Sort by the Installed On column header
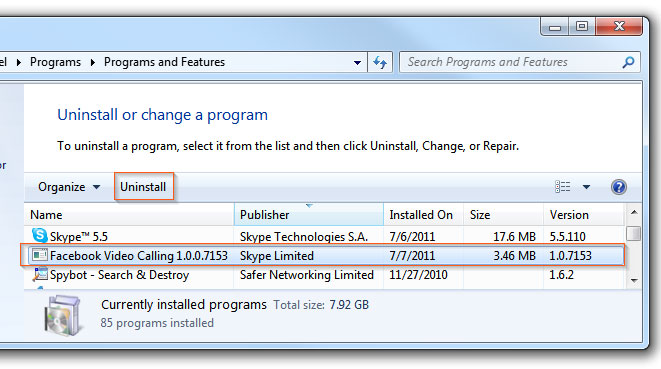Screen dimensions: 661x369 click(x=424, y=215)
